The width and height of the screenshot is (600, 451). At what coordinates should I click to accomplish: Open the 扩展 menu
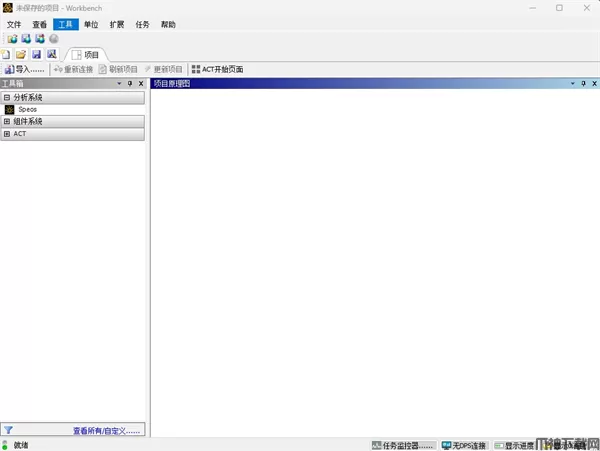tap(116, 24)
